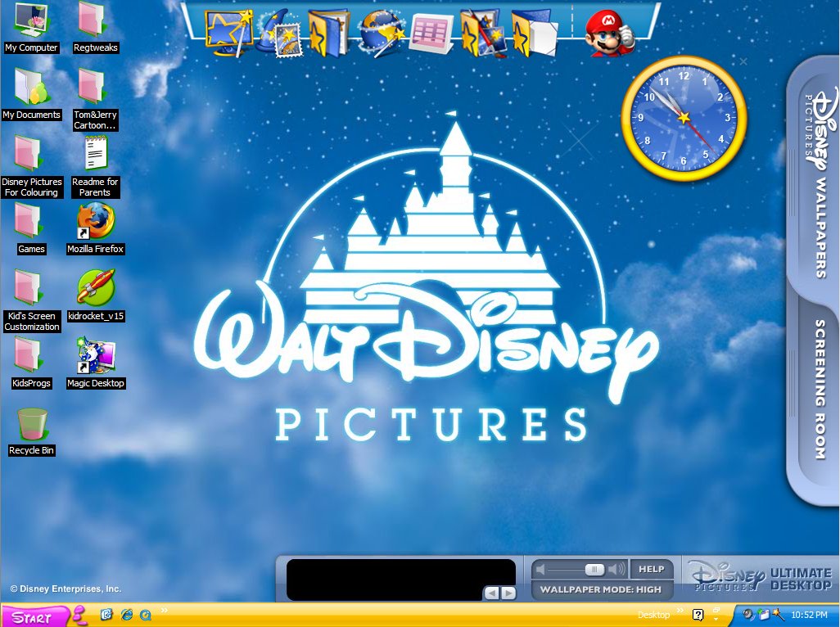This screenshot has height=627, width=840.
Task: Click the previous arrow in media panel
Action: tap(491, 593)
